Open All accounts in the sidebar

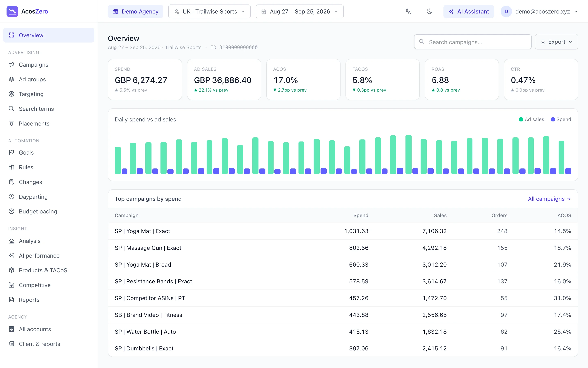tap(49, 329)
